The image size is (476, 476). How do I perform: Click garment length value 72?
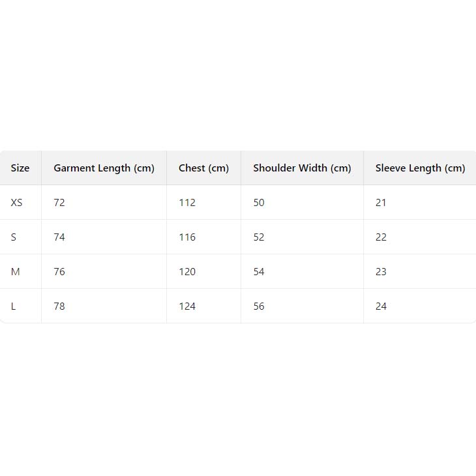[x=59, y=203]
